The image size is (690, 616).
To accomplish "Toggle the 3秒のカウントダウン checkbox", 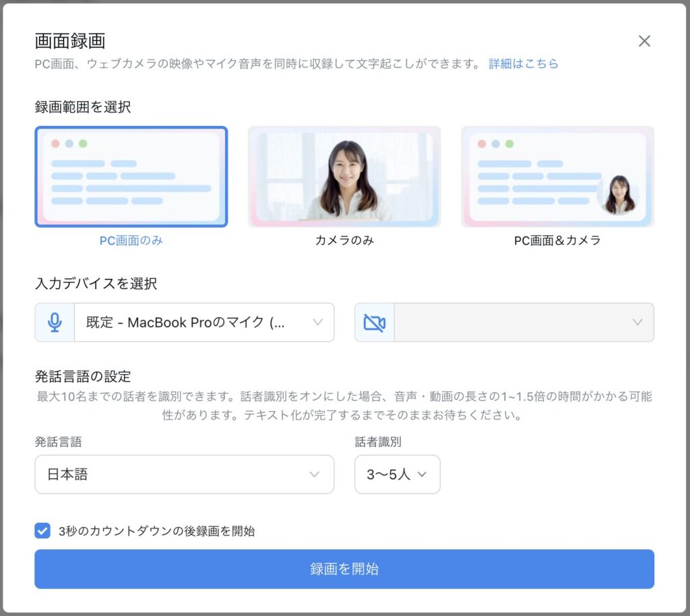I will 42,530.
